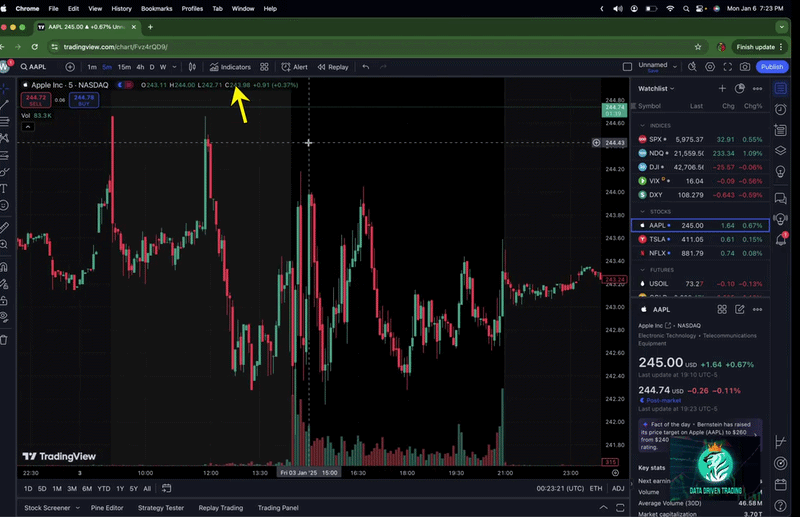Viewport: 800px width, 517px height.
Task: Expand the Watchlist dropdown
Action: tap(656, 89)
